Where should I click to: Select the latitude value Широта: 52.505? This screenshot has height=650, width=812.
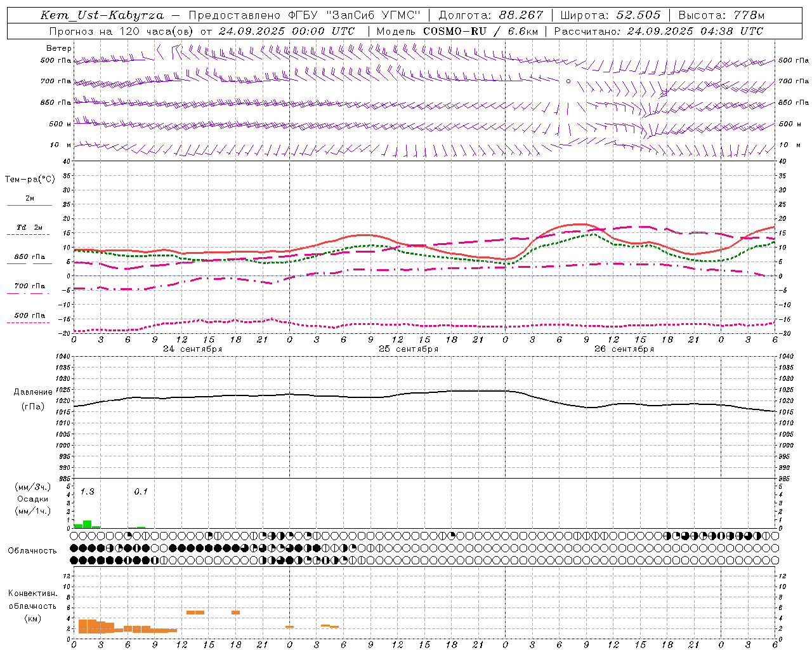click(x=610, y=15)
